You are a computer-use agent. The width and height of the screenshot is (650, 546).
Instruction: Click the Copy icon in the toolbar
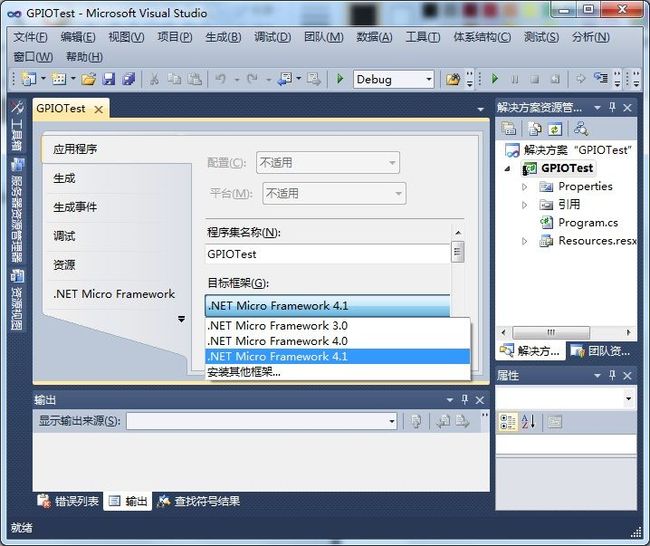pyautogui.click(x=175, y=79)
